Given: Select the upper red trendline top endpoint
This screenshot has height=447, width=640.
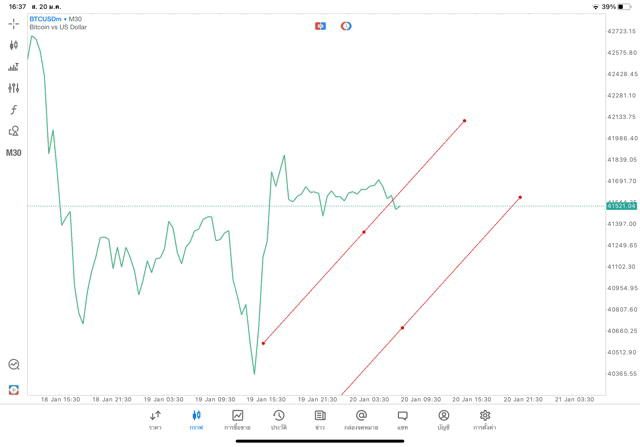Looking at the screenshot, I should [464, 121].
